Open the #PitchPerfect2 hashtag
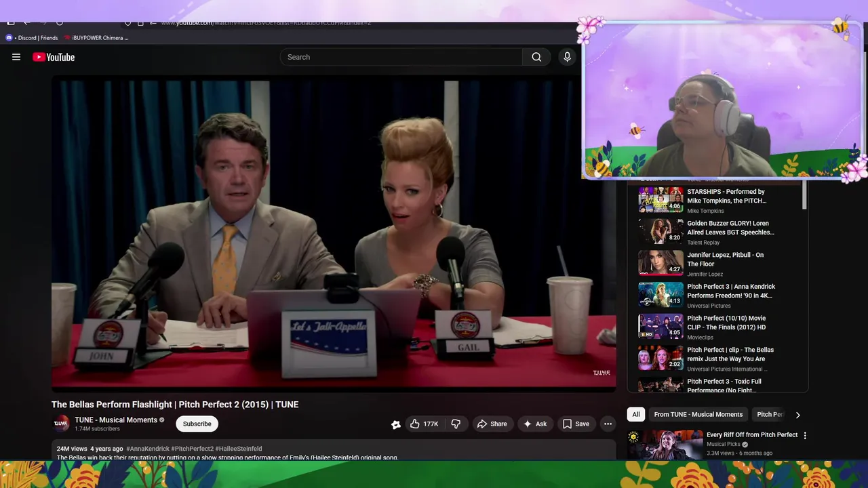The width and height of the screenshot is (868, 488). [192, 449]
